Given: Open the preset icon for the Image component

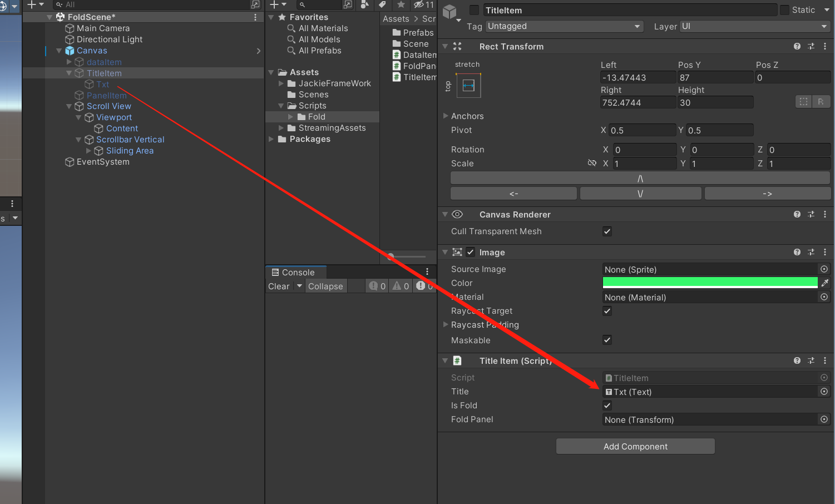Looking at the screenshot, I should point(811,252).
